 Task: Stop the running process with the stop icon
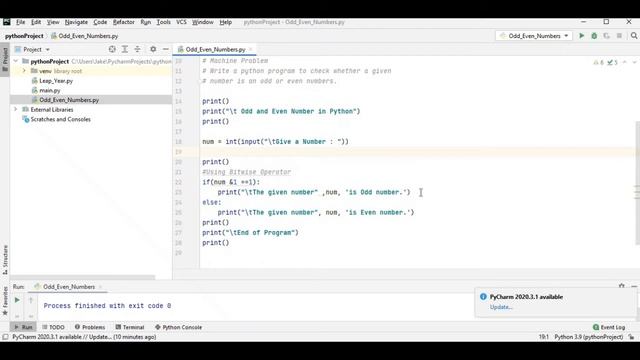click(x=619, y=36)
